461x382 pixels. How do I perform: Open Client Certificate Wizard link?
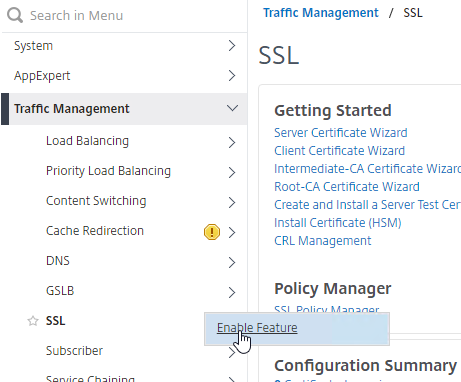point(339,151)
